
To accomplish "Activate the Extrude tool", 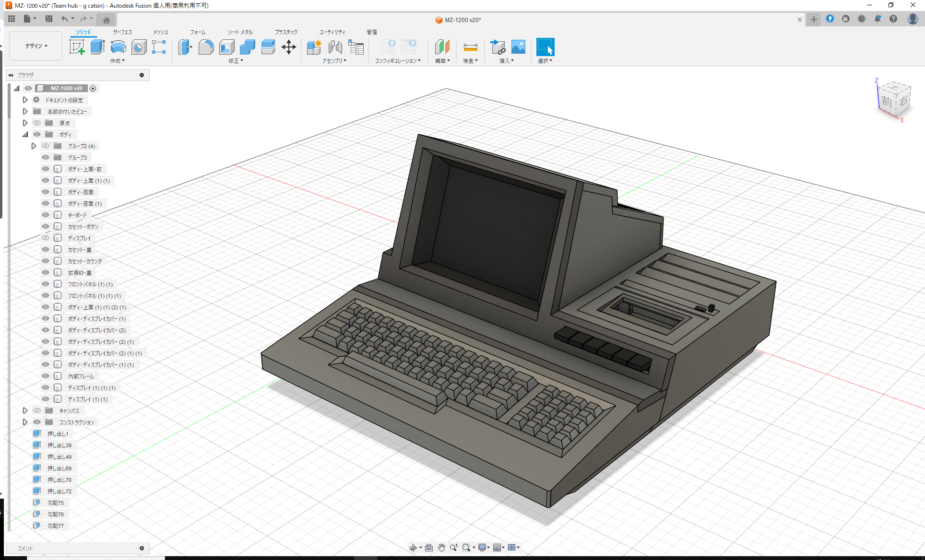I will click(x=97, y=47).
